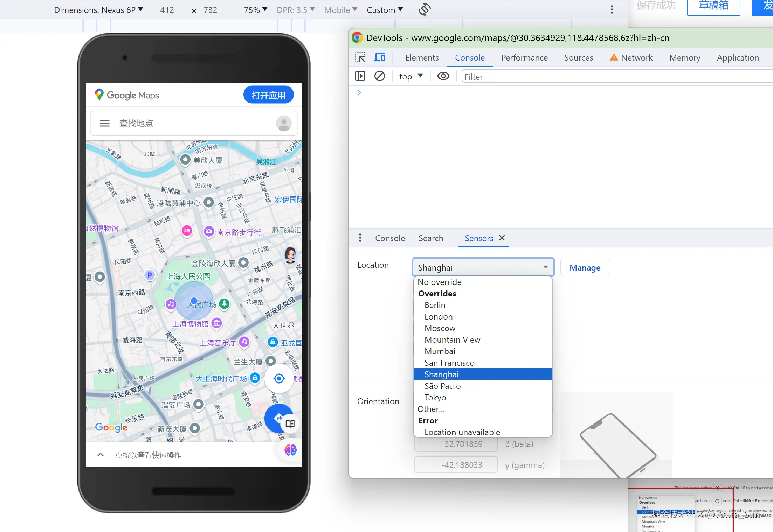The height and width of the screenshot is (532, 773).
Task: Click the Manage locations button
Action: point(585,267)
